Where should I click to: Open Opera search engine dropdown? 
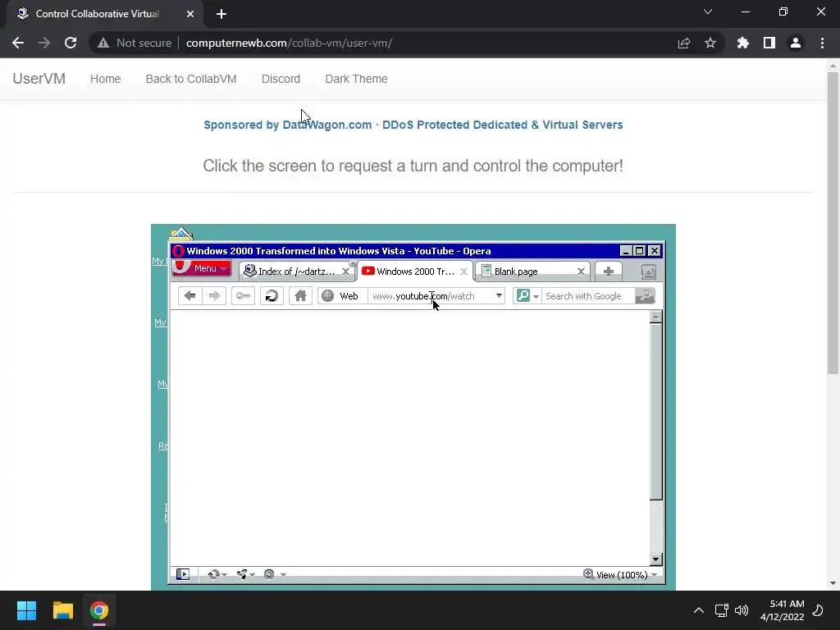(x=527, y=295)
